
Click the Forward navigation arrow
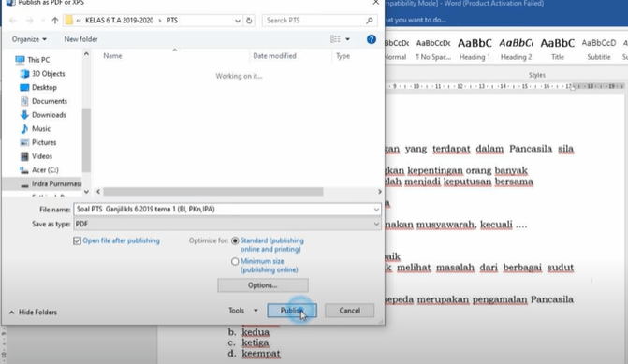tap(30, 21)
